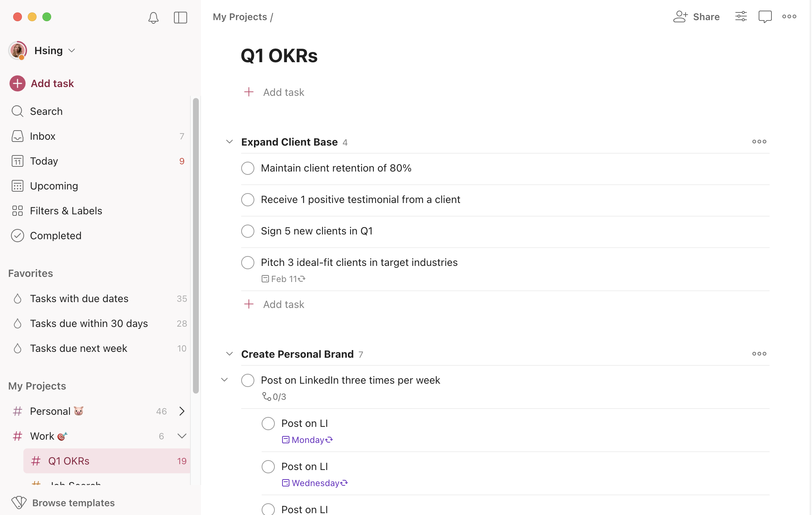Open project more options menu in header
This screenshot has width=812, height=515.
pos(789,16)
